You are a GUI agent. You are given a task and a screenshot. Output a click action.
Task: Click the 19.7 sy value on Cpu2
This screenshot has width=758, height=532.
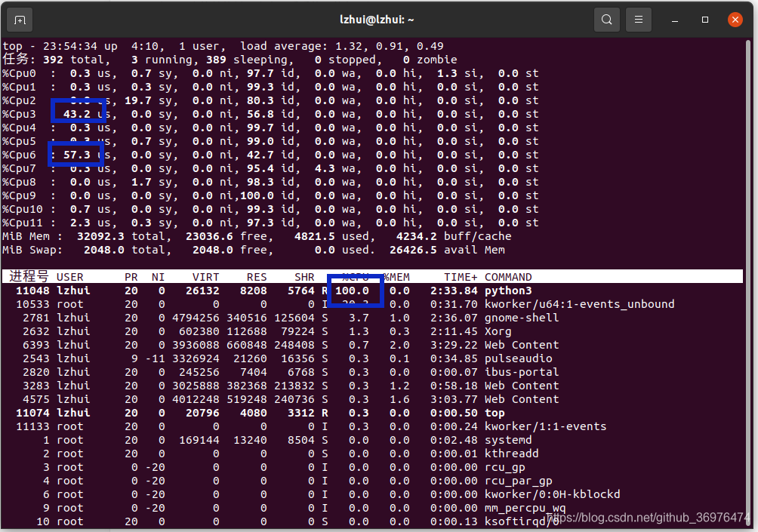[x=137, y=101]
